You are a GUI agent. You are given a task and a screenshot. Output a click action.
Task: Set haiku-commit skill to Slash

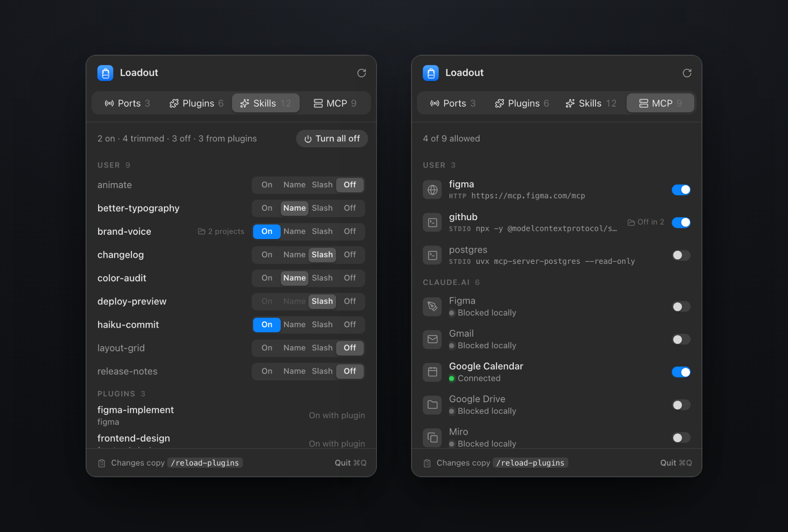322,325
